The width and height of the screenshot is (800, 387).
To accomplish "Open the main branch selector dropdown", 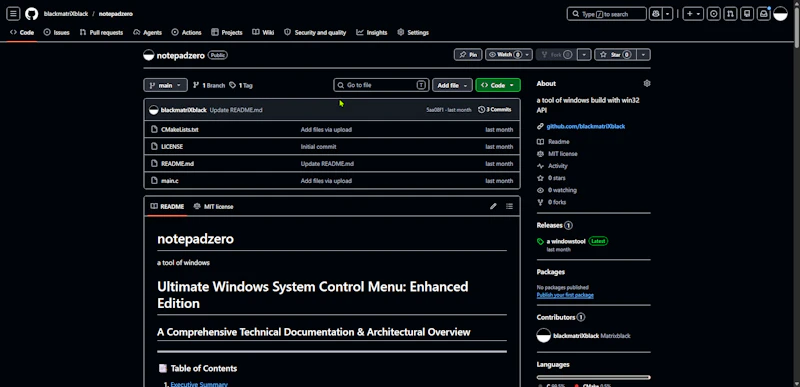I will (165, 85).
